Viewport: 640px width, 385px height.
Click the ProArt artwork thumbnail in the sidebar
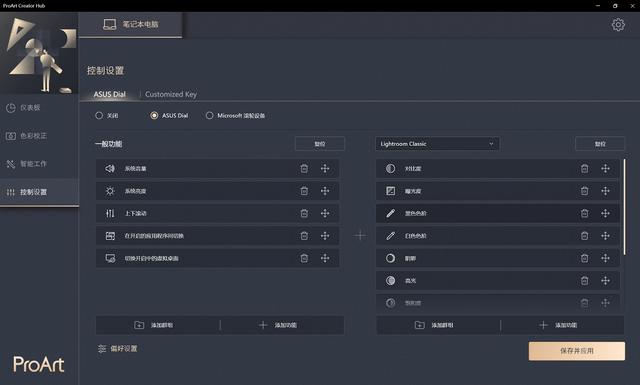click(39, 53)
